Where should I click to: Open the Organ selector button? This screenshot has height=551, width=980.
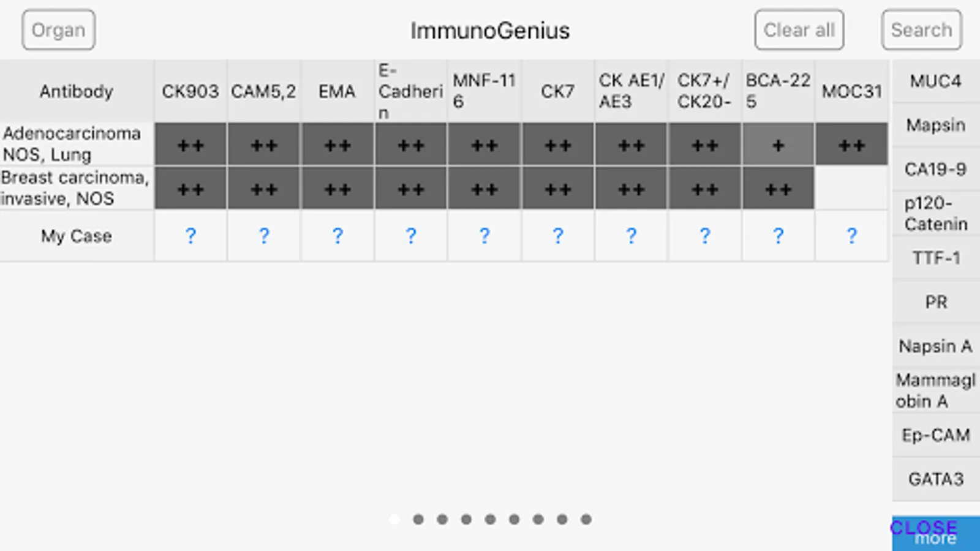(58, 30)
